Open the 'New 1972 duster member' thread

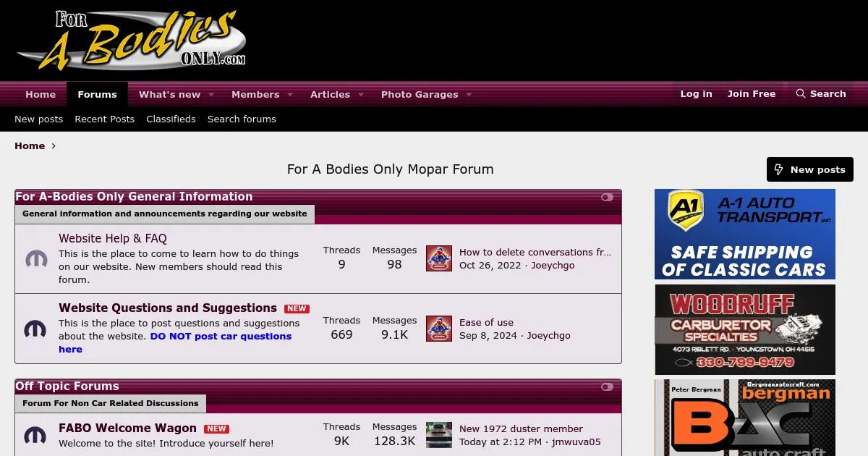click(521, 428)
